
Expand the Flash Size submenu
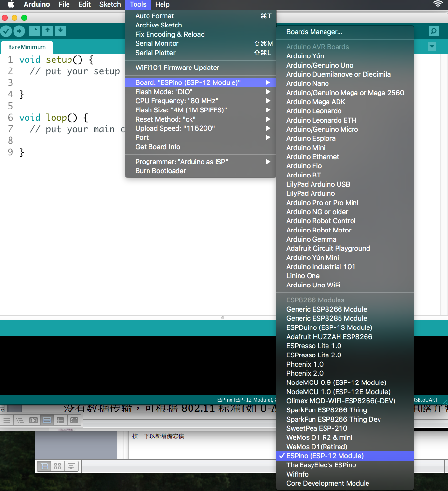[x=200, y=110]
